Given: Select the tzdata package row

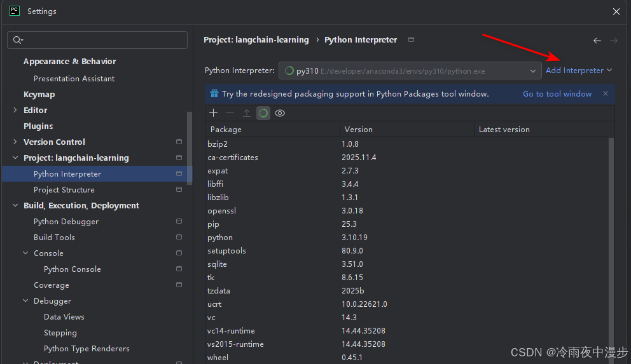Looking at the screenshot, I should tap(407, 291).
